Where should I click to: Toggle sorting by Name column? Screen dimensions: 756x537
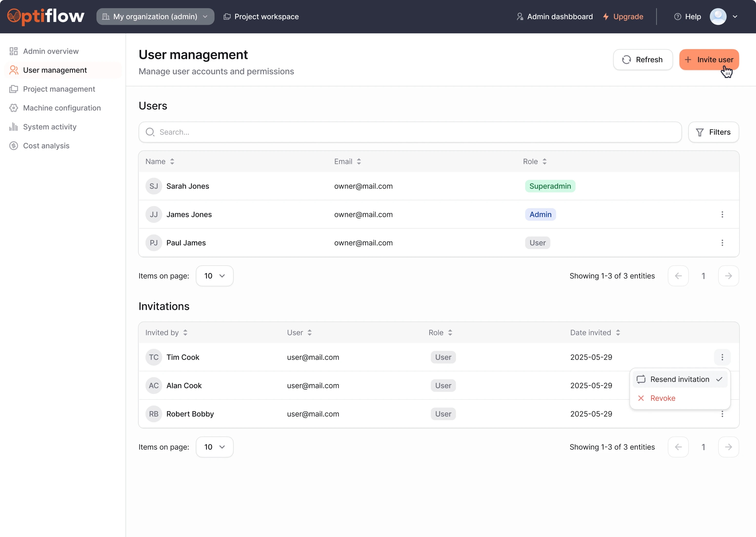(172, 161)
